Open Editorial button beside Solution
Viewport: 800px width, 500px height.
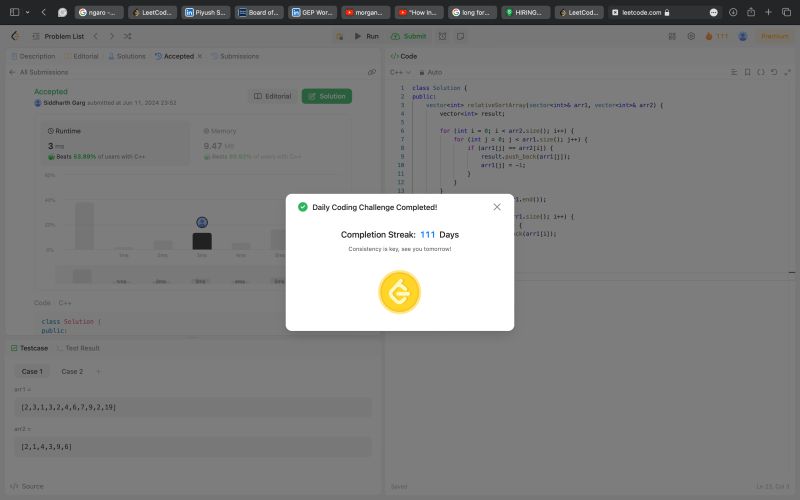pyautogui.click(x=272, y=96)
